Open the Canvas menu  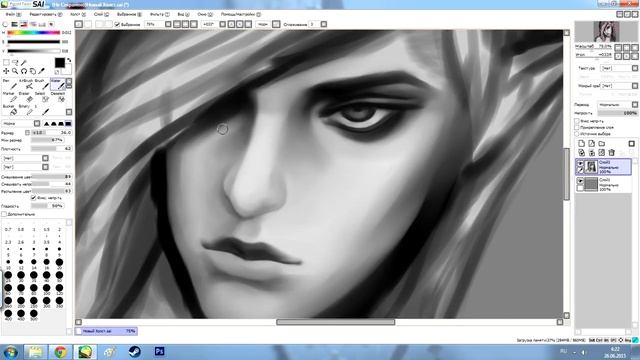[x=78, y=14]
